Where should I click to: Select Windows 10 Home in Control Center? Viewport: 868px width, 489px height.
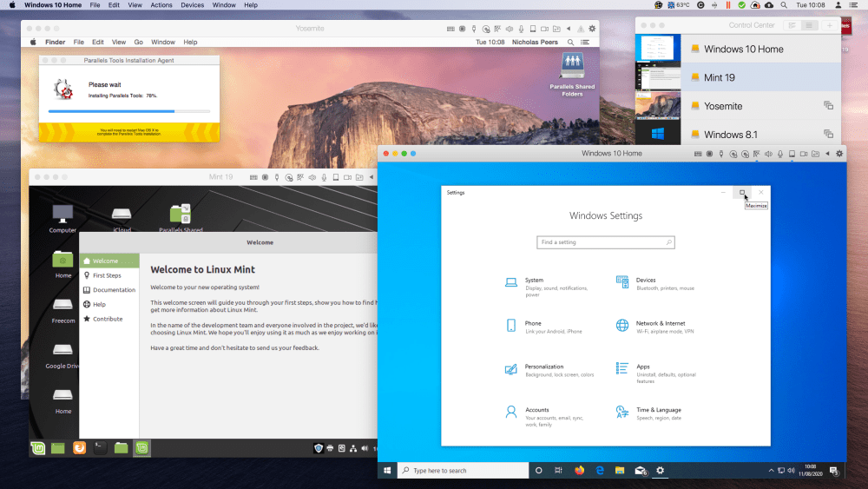click(x=760, y=50)
